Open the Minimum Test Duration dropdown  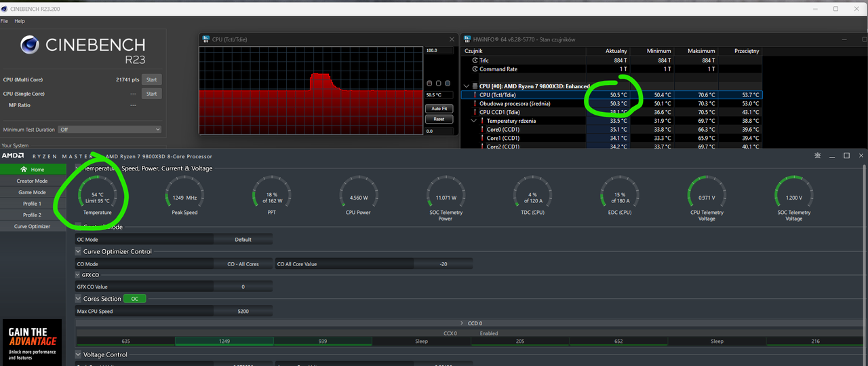(x=108, y=129)
